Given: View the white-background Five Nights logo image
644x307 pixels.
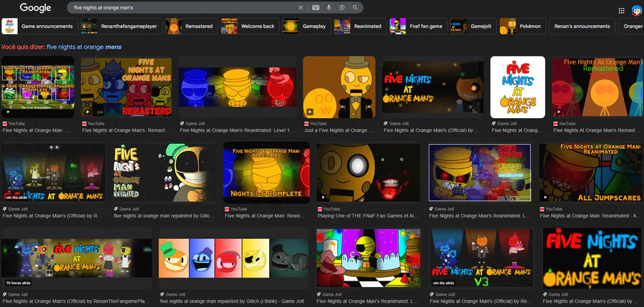Looking at the screenshot, I should click(x=517, y=87).
